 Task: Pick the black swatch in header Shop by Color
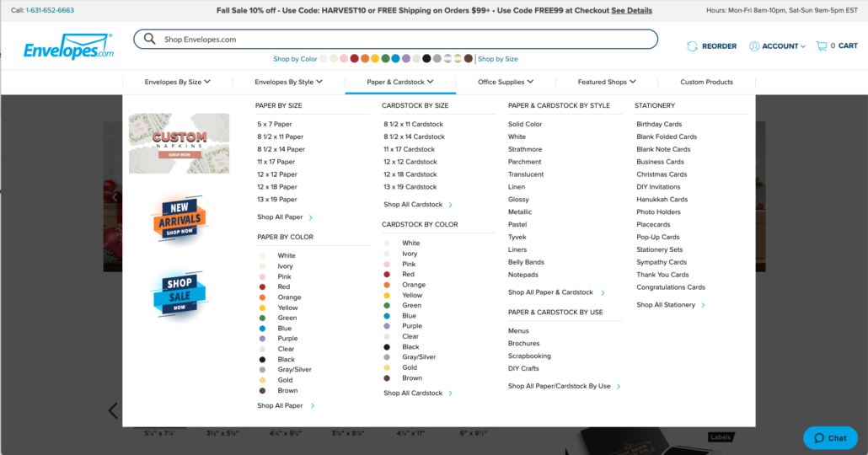tap(426, 59)
